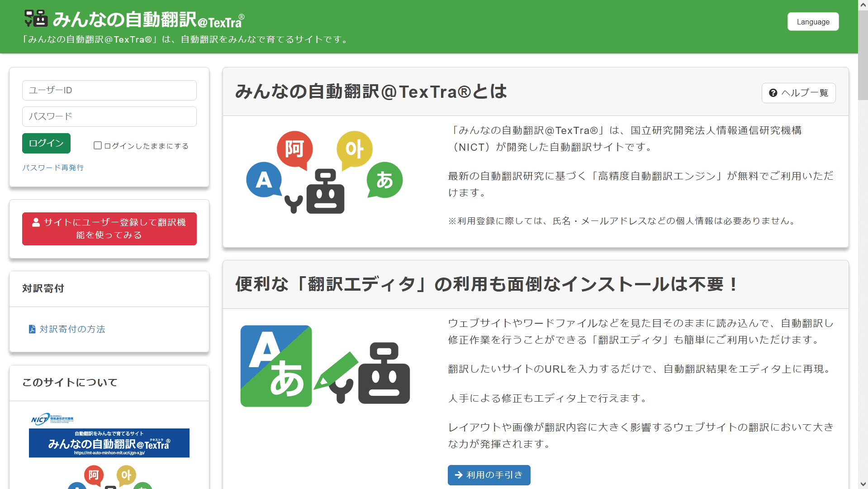Click the page scrollbar down arrow
Image resolution: width=868 pixels, height=489 pixels.
[863, 484]
